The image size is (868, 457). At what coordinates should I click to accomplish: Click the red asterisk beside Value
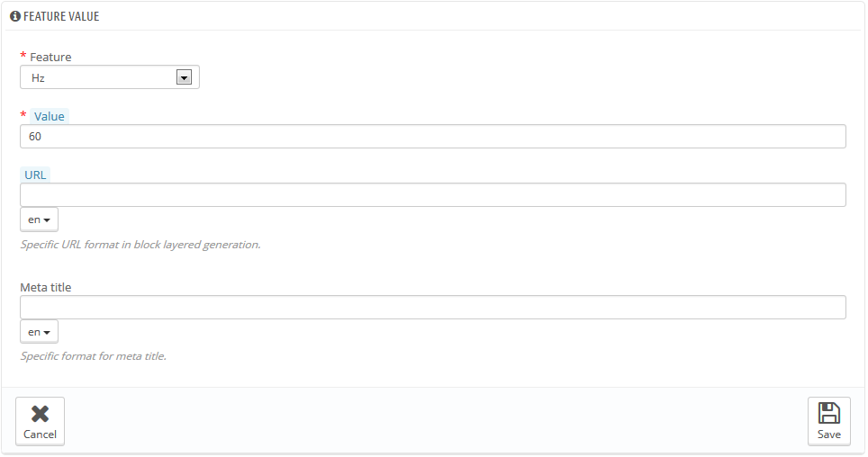pos(23,115)
